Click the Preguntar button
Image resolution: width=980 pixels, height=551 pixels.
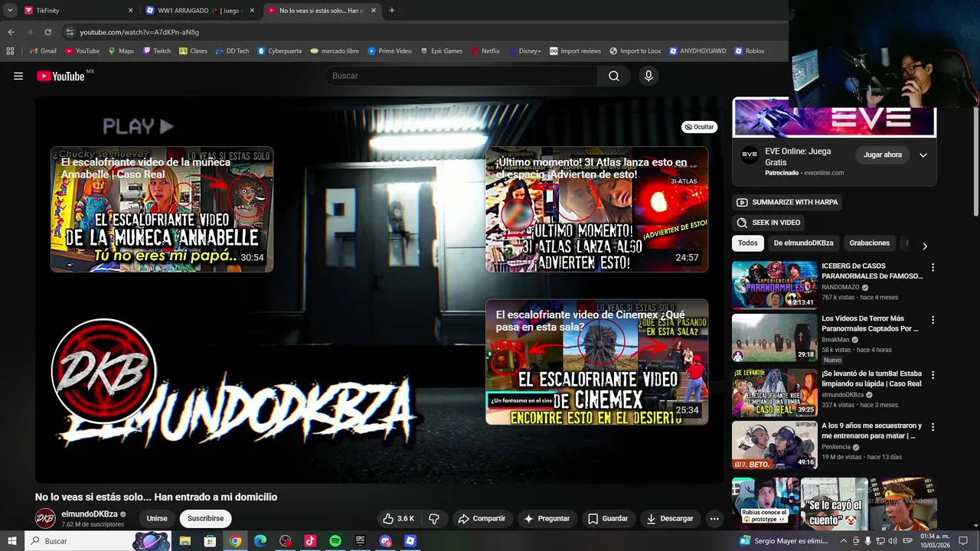click(547, 518)
